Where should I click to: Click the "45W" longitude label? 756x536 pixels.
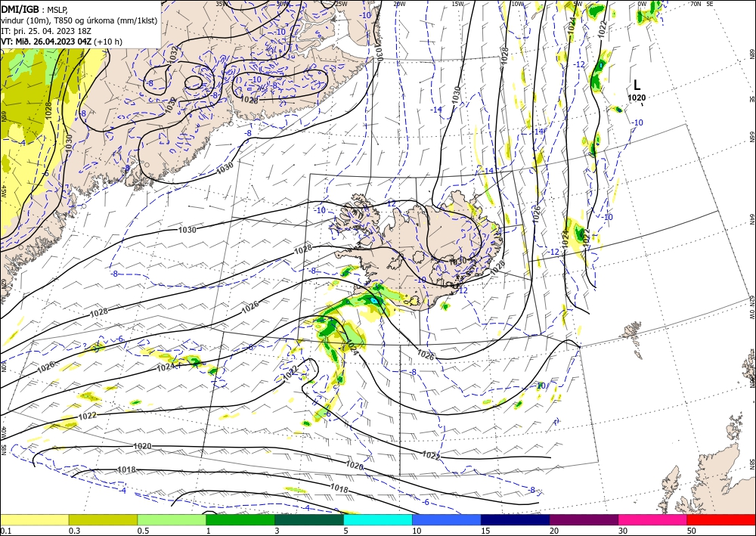point(3,191)
